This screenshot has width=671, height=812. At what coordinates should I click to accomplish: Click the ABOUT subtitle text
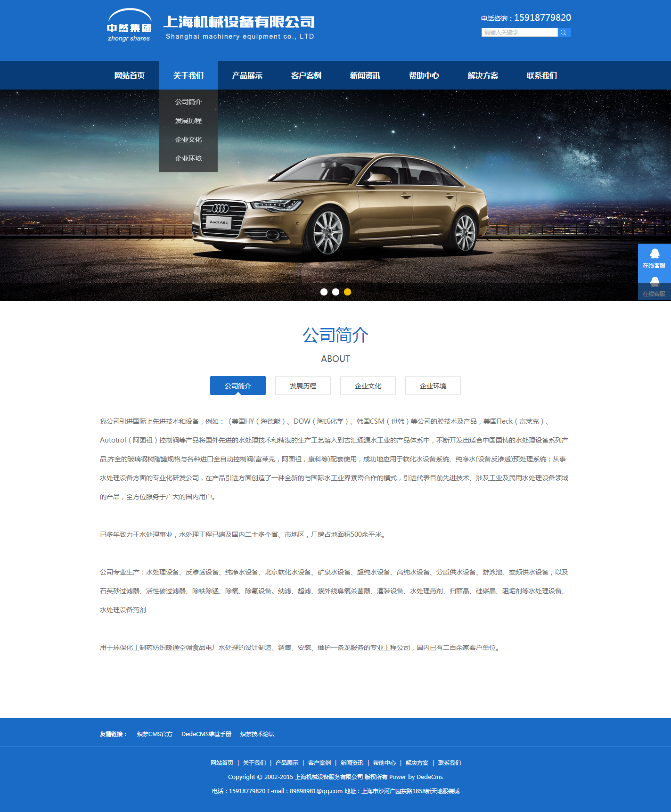tap(335, 359)
